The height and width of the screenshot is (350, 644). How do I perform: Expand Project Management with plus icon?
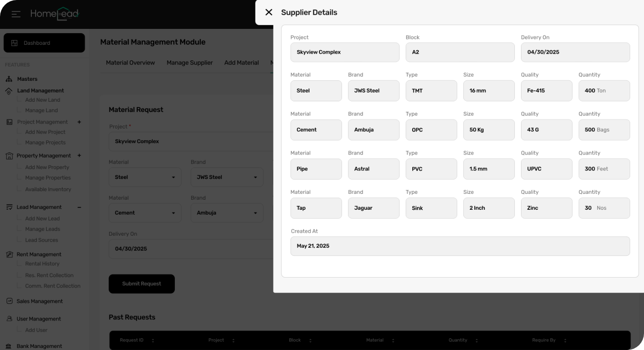tap(79, 122)
